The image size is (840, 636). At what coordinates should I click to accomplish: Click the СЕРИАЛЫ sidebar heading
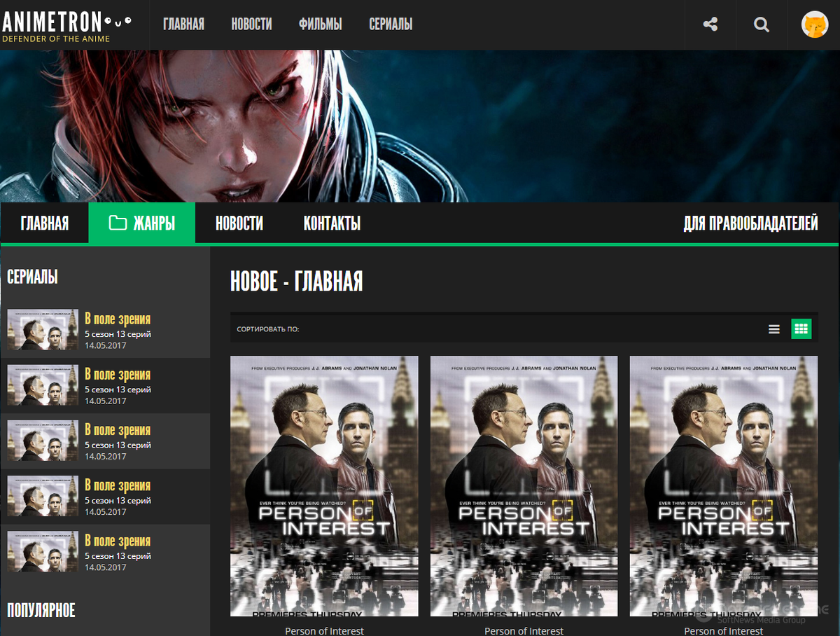tap(32, 277)
